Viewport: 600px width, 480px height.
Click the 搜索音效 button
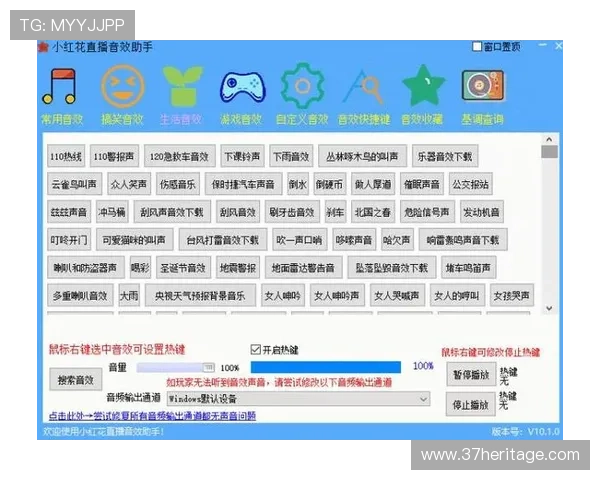76,380
